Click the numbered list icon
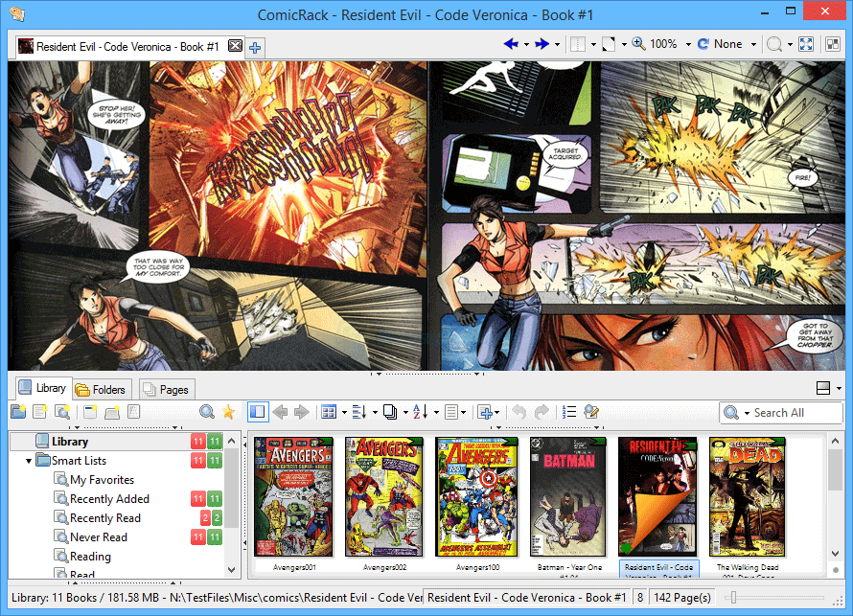 point(569,412)
